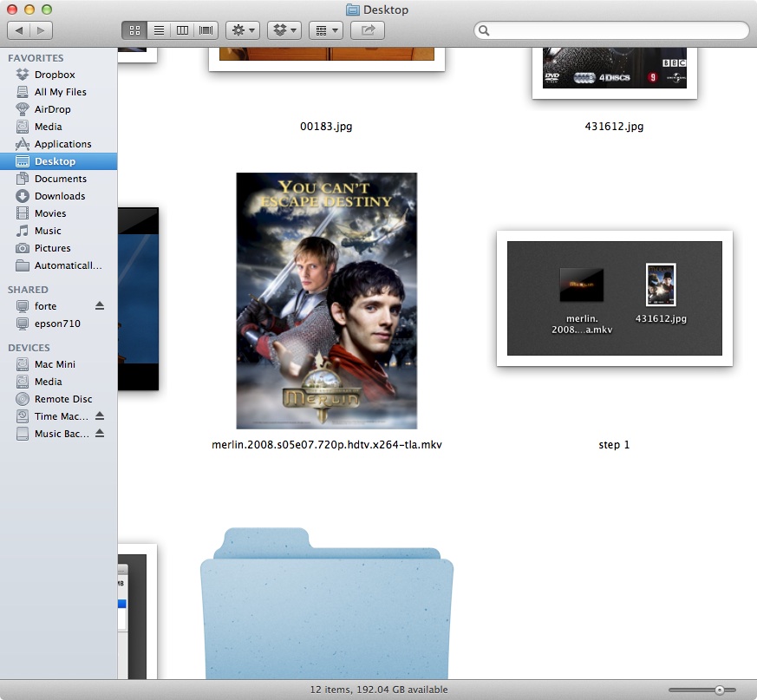Click the Desktop window title folder icon
The image size is (757, 700).
click(353, 10)
